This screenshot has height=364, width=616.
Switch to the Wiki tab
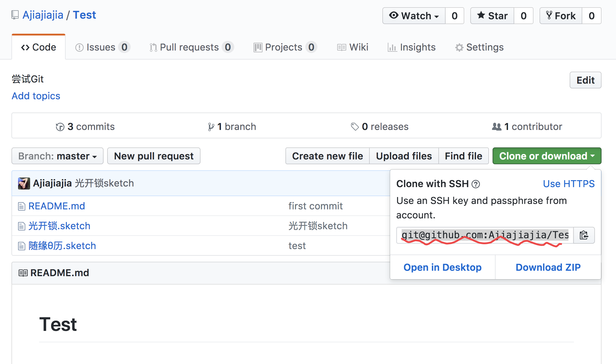point(353,47)
